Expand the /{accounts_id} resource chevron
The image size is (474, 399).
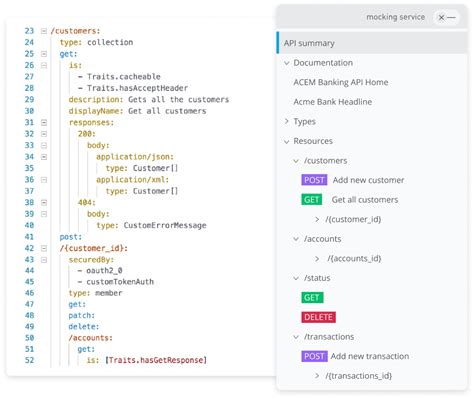pyautogui.click(x=317, y=259)
